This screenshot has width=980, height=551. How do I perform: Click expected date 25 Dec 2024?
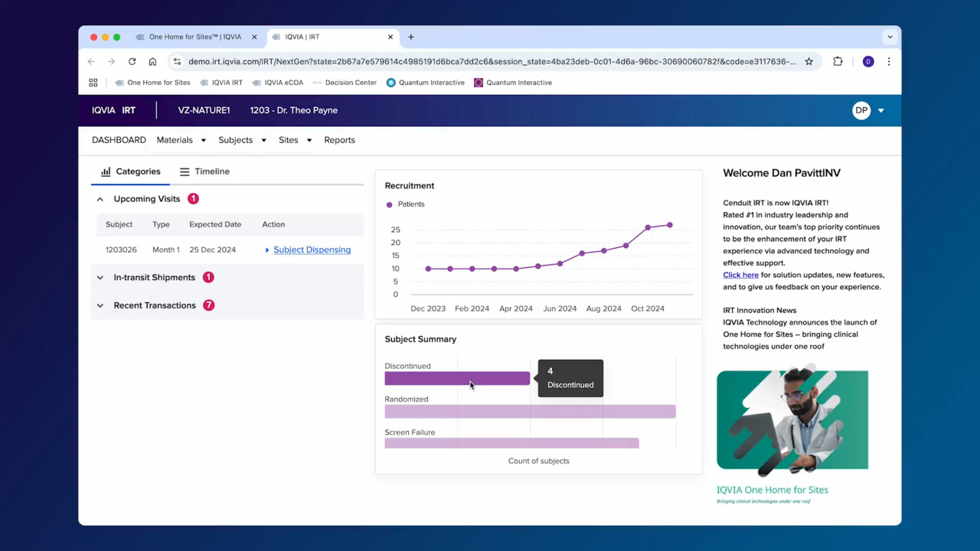[x=212, y=249]
